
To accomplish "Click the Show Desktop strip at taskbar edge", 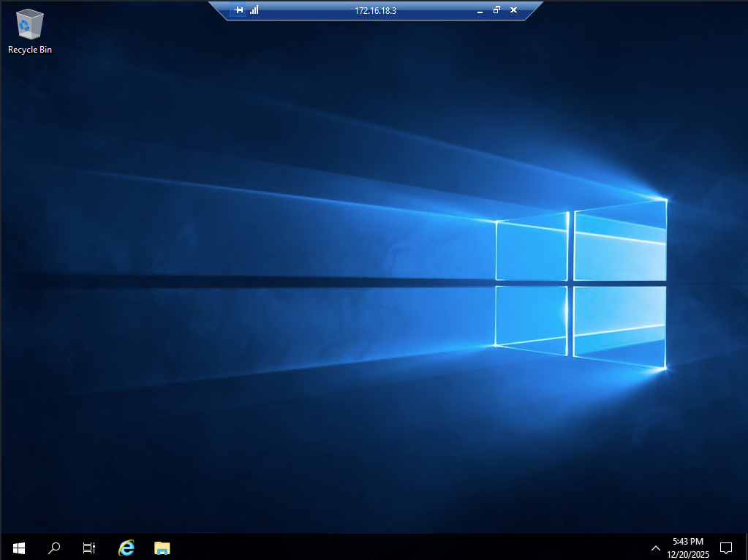I will [x=746, y=548].
